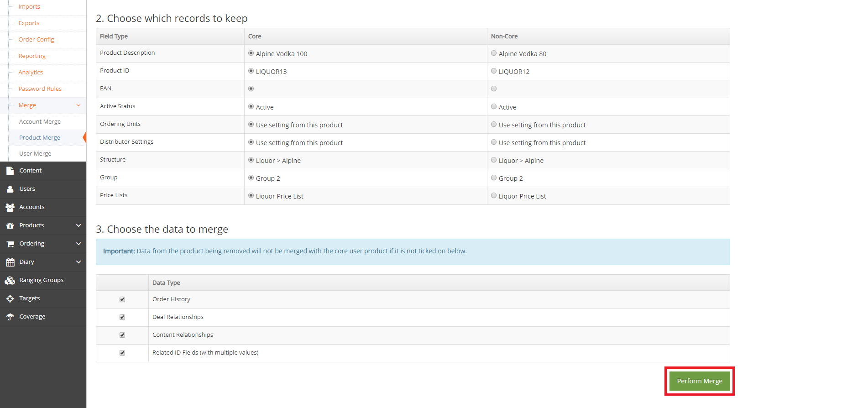The image size is (868, 408).
Task: Select Non-Core Active Status radio
Action: [494, 107]
